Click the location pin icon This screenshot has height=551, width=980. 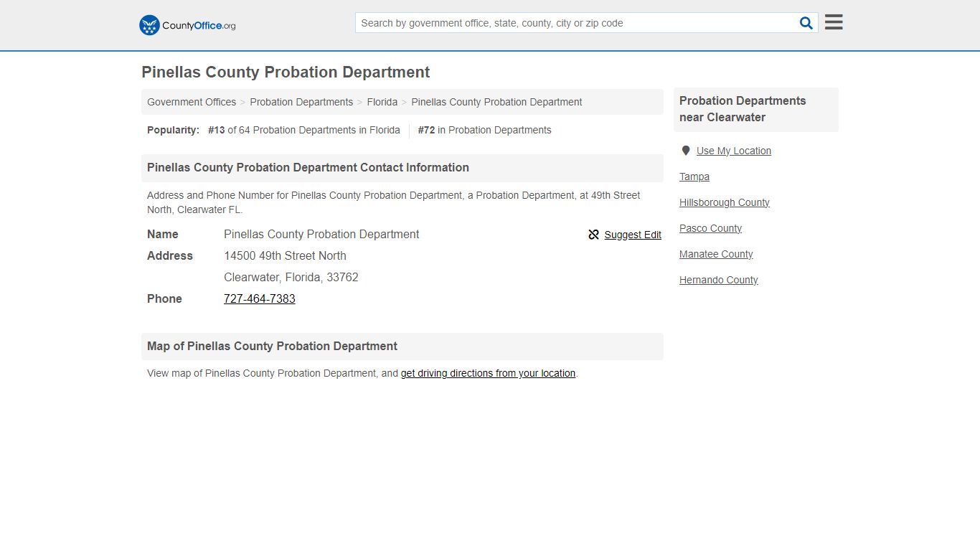click(x=686, y=151)
